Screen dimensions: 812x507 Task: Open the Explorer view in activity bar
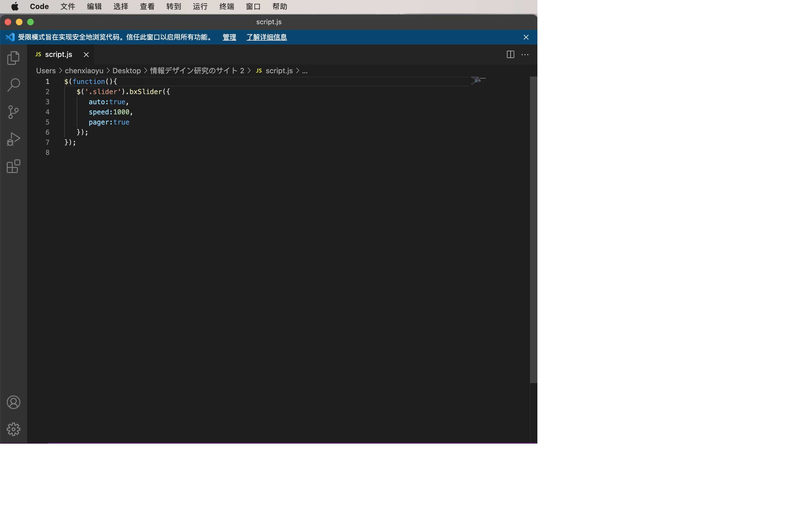(14, 58)
